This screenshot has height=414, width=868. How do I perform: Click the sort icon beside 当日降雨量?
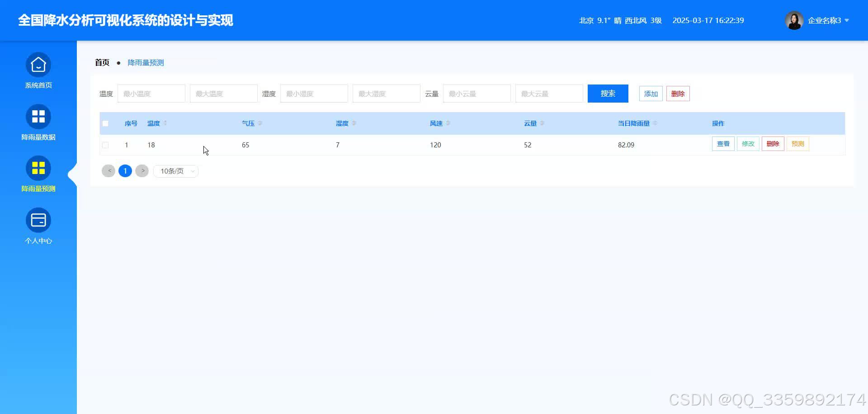pos(656,123)
